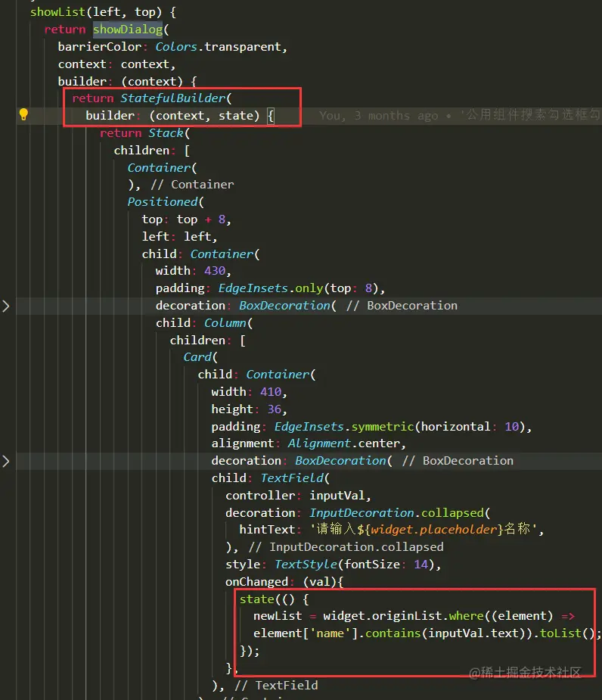Viewport: 602px width, 700px height.
Task: Click the 'left: left,' line
Action: click(x=179, y=236)
